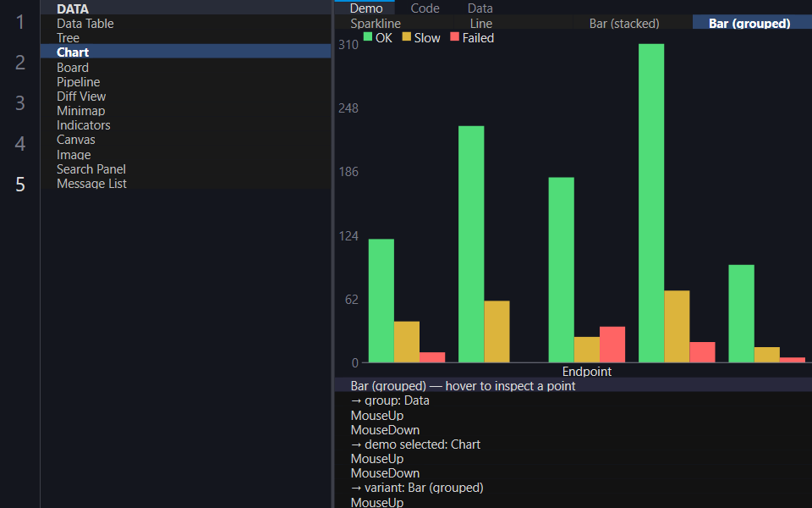Open the Canvas demo

tap(185, 140)
